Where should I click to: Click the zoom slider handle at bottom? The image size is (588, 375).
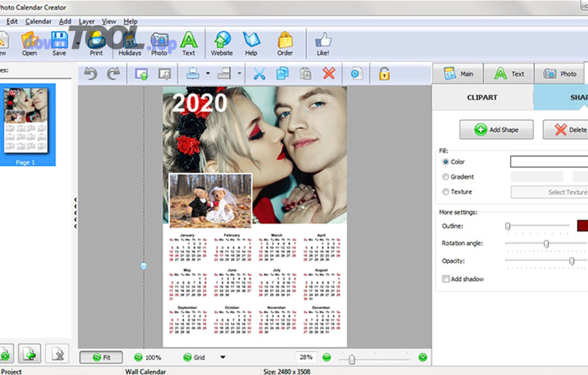[351, 359]
